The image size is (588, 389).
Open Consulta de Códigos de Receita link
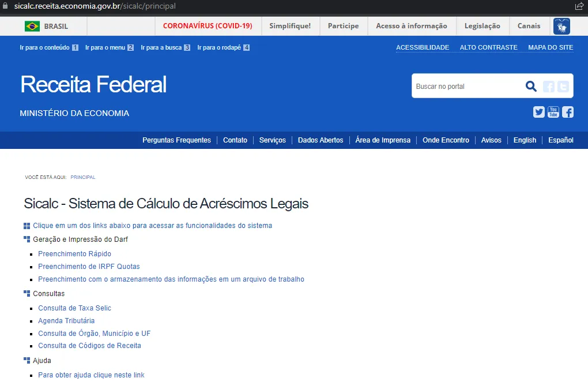coord(89,346)
